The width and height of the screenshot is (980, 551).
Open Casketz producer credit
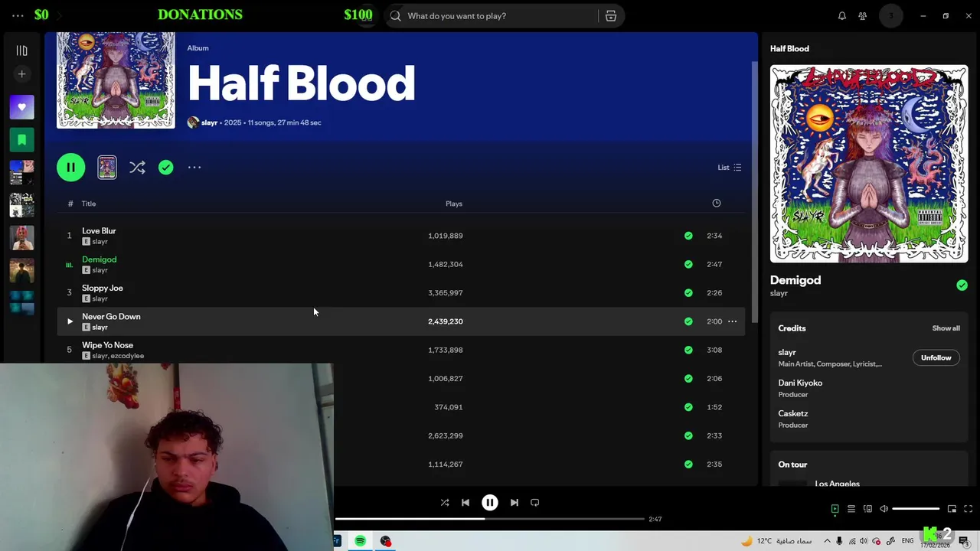coord(793,413)
